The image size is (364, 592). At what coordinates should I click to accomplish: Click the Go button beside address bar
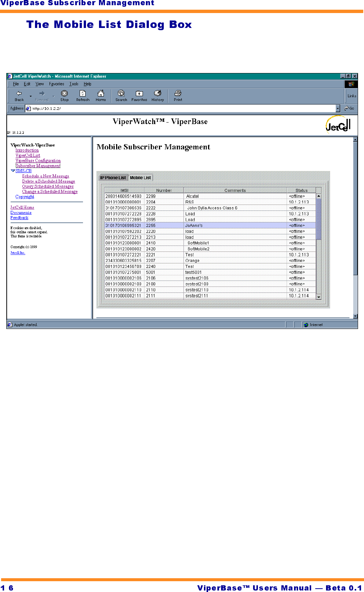click(x=349, y=108)
